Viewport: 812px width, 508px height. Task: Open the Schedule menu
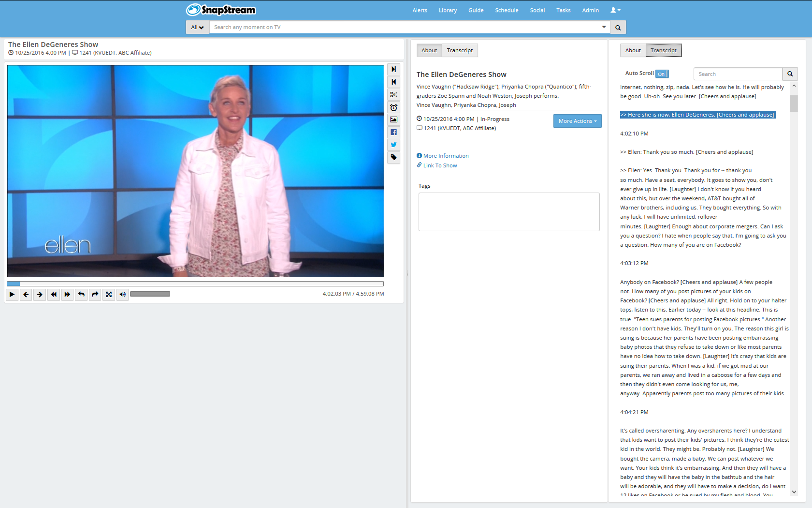[x=507, y=10]
